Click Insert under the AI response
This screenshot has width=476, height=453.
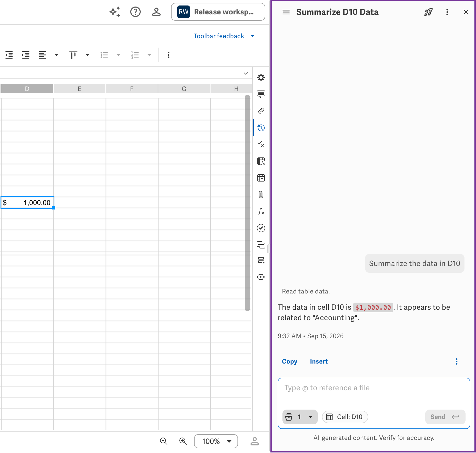319,361
